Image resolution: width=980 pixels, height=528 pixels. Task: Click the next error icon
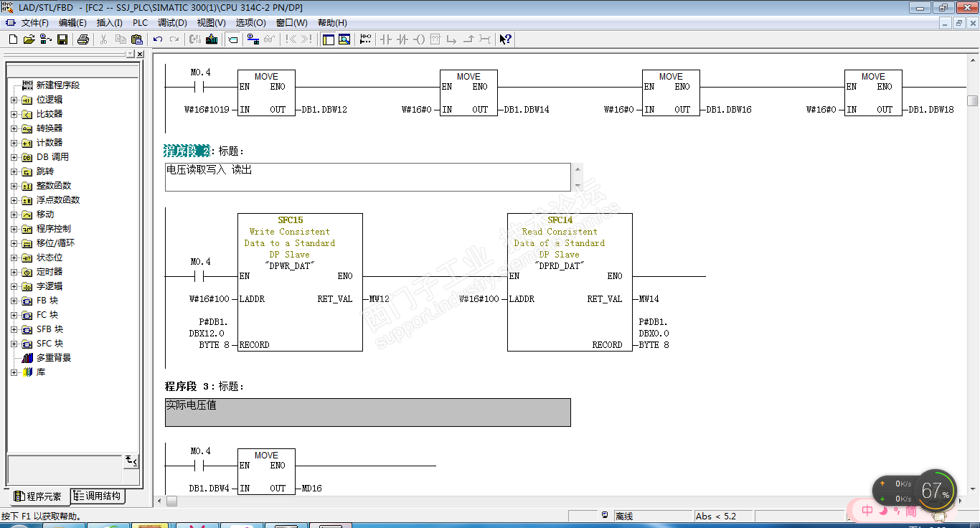[x=307, y=39]
